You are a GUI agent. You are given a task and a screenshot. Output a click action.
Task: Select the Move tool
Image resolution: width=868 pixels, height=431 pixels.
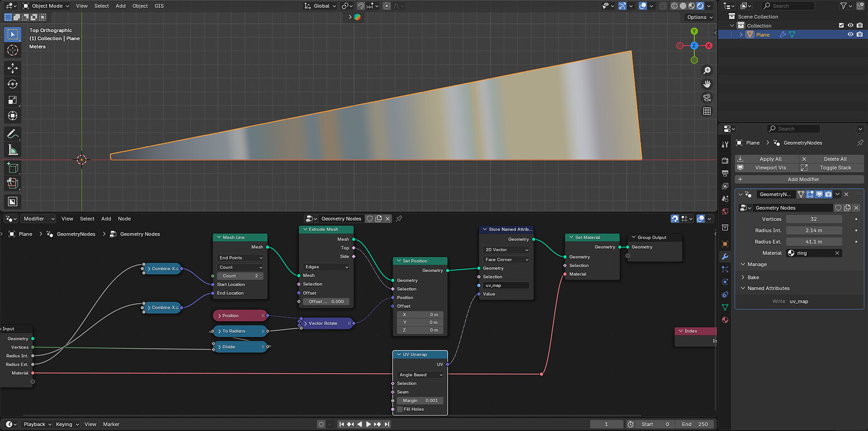click(x=13, y=68)
